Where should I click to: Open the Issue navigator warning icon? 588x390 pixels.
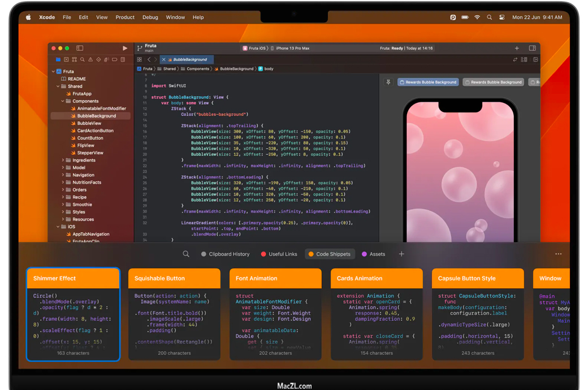pos(90,59)
